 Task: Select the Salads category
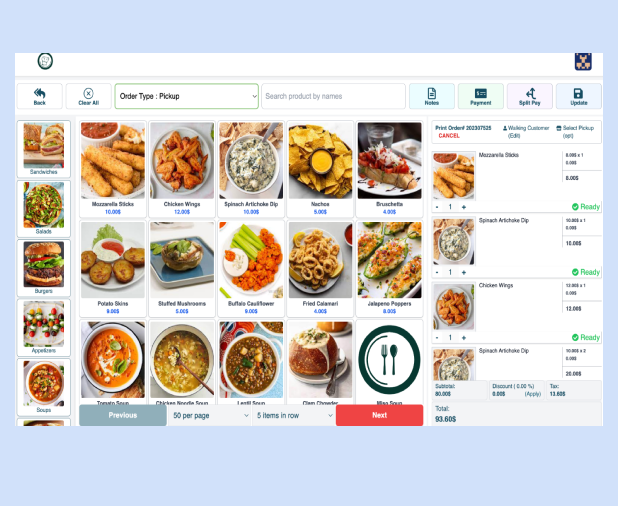click(x=43, y=208)
